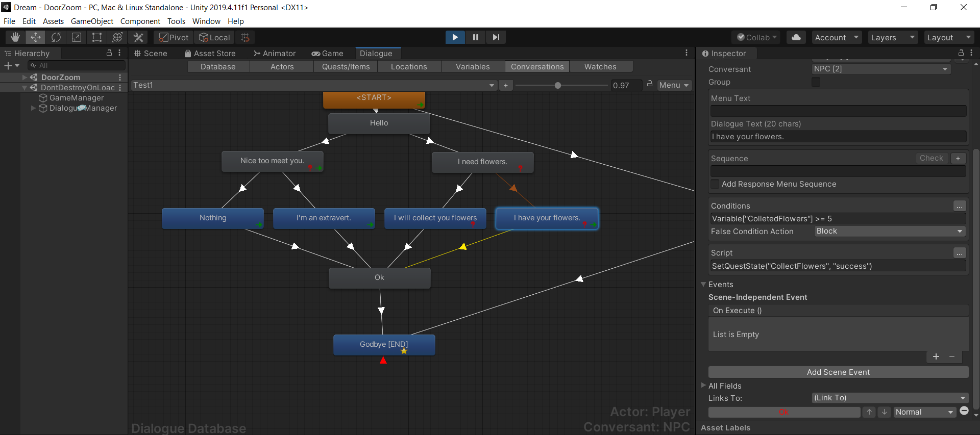Open the Layers dropdown
980x435 pixels.
click(x=893, y=37)
